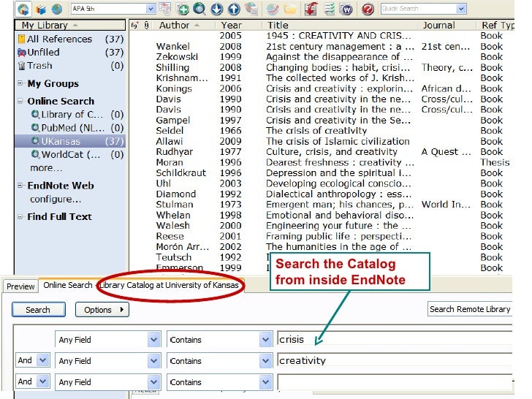Open the Contains dropdown for crisis row

(265, 340)
